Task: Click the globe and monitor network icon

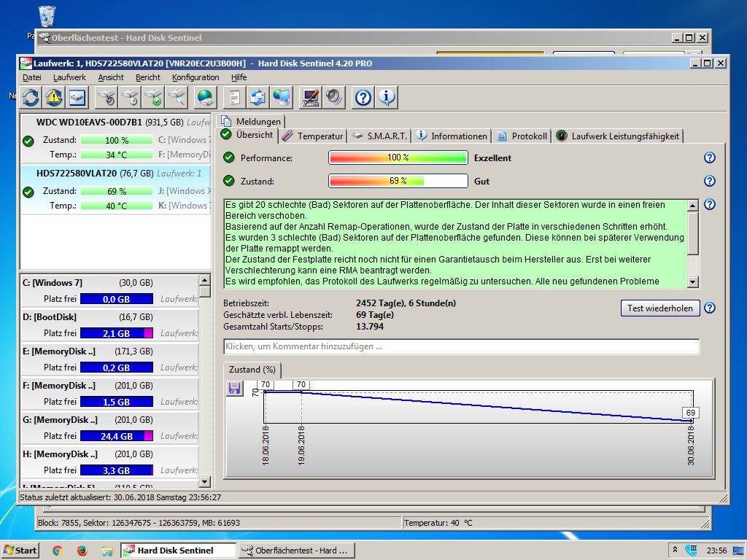Action: coord(281,98)
